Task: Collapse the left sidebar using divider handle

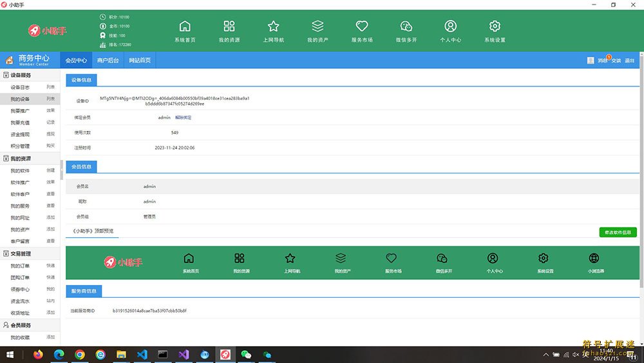Action: click(62, 170)
